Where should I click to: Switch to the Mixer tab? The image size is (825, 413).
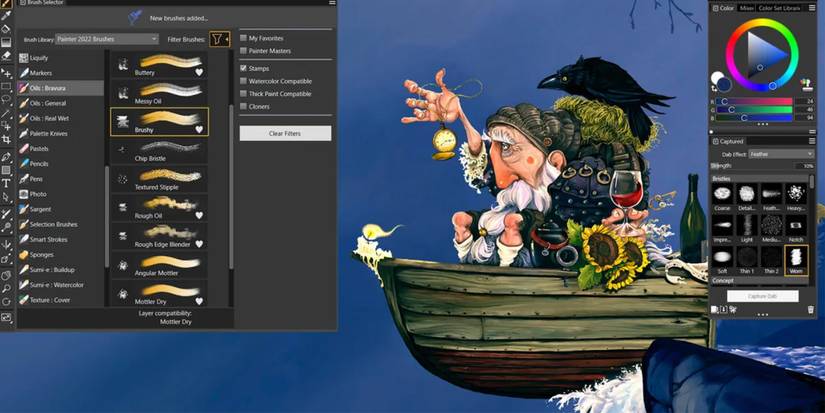746,8
